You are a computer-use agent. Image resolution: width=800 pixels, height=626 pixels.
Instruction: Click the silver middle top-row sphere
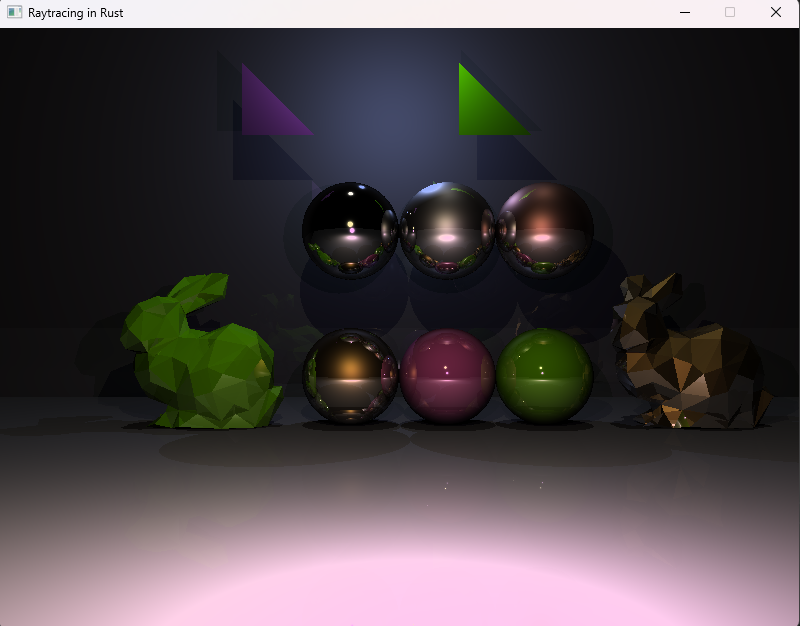click(x=447, y=230)
